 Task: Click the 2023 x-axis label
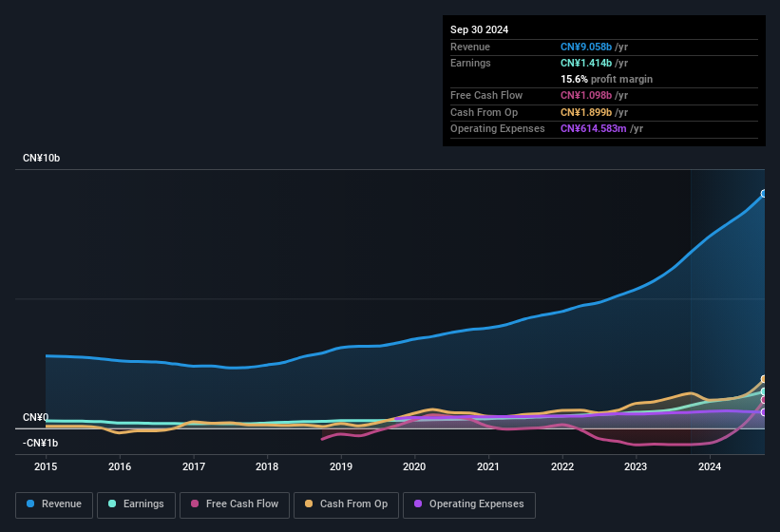point(636,466)
